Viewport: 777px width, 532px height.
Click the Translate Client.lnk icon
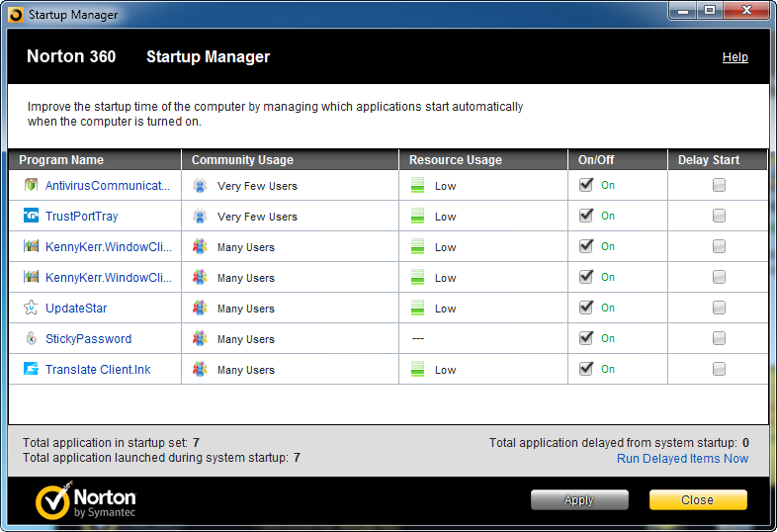click(31, 369)
